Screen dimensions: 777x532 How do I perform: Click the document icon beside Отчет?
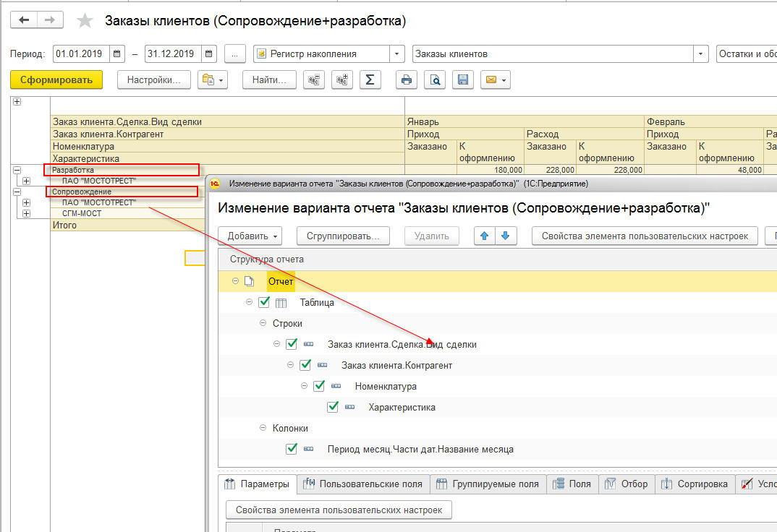[x=250, y=282]
